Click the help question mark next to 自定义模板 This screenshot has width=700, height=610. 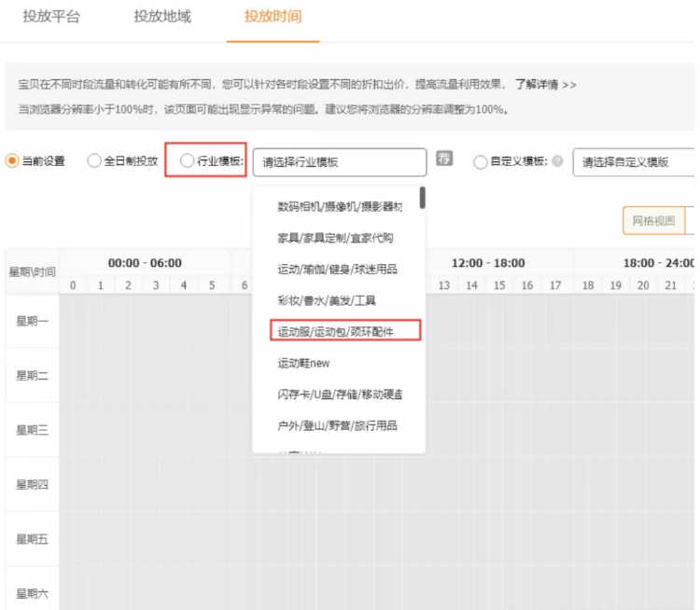coord(557,161)
